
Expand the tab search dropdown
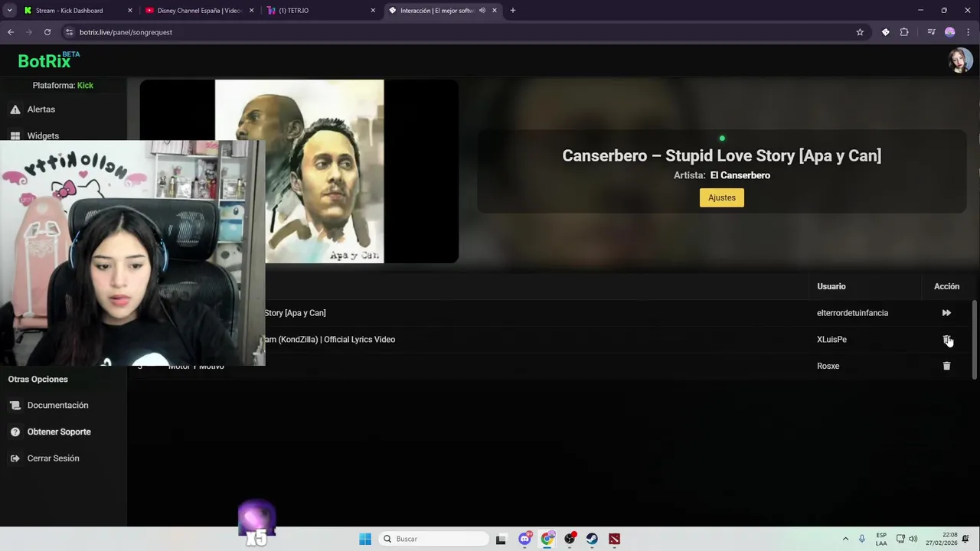pos(9,11)
